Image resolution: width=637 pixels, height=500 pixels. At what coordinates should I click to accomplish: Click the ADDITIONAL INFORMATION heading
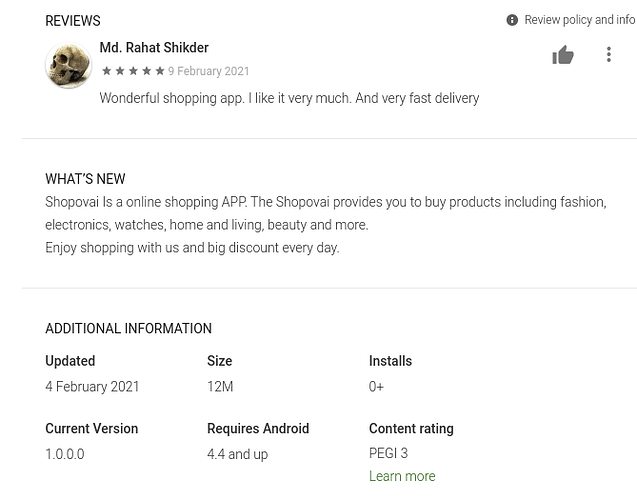[128, 328]
